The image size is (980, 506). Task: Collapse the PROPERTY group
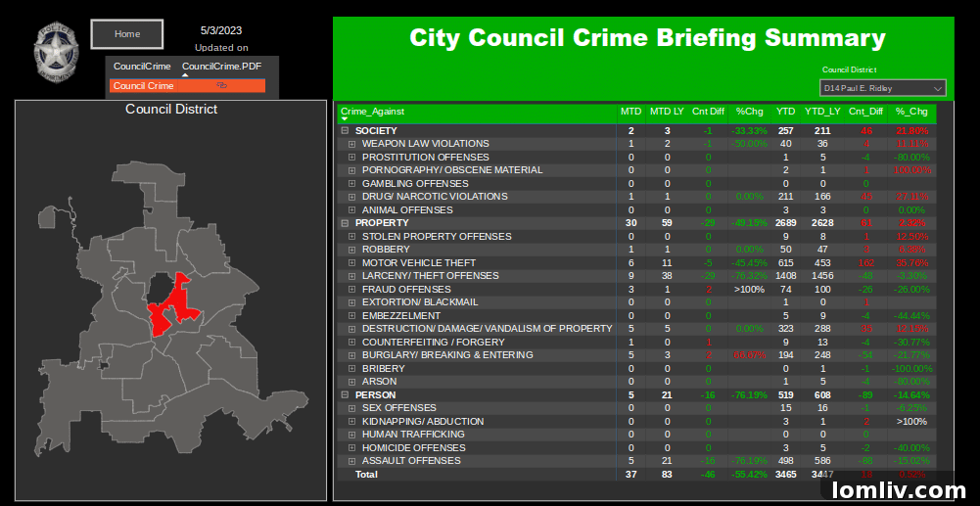pyautogui.click(x=345, y=223)
